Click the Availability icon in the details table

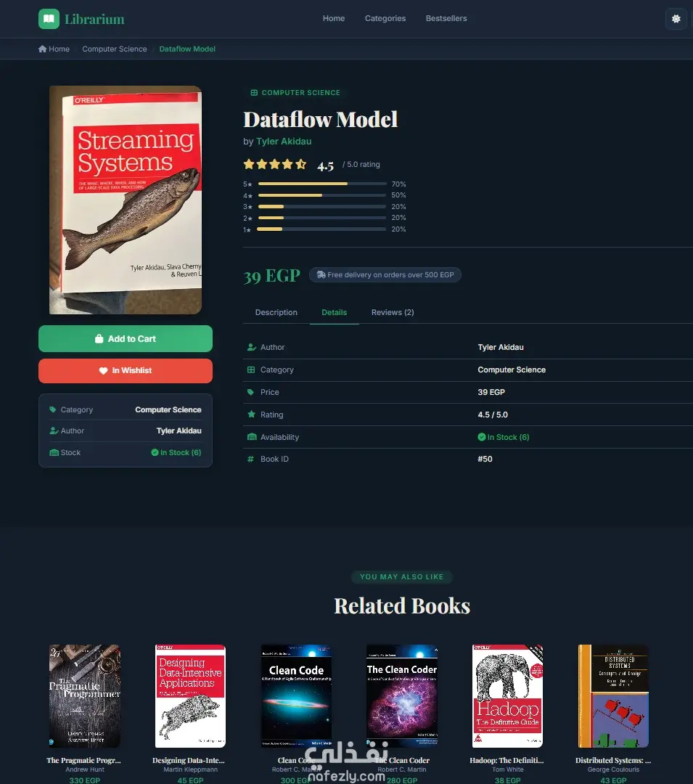click(252, 437)
